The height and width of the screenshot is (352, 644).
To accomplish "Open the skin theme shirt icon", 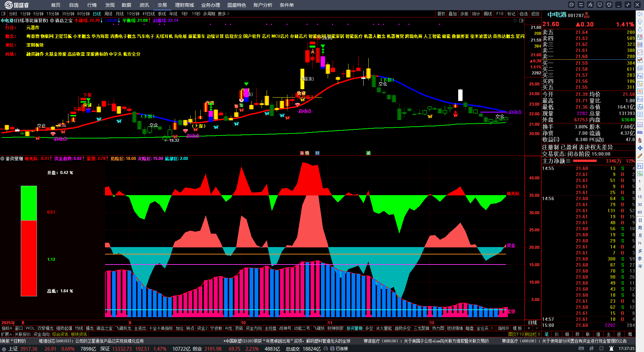I will click(x=609, y=5).
